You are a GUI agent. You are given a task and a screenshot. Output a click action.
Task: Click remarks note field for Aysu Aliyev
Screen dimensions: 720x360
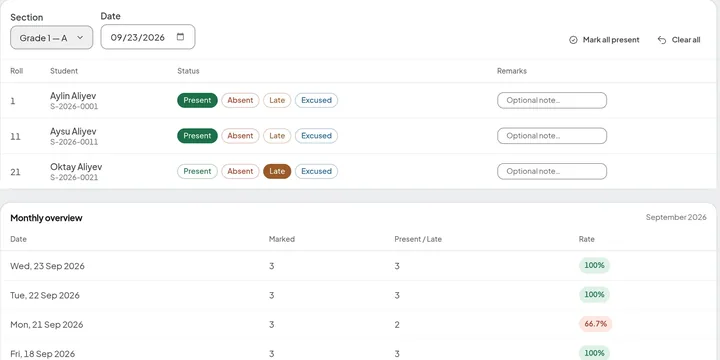coord(552,136)
